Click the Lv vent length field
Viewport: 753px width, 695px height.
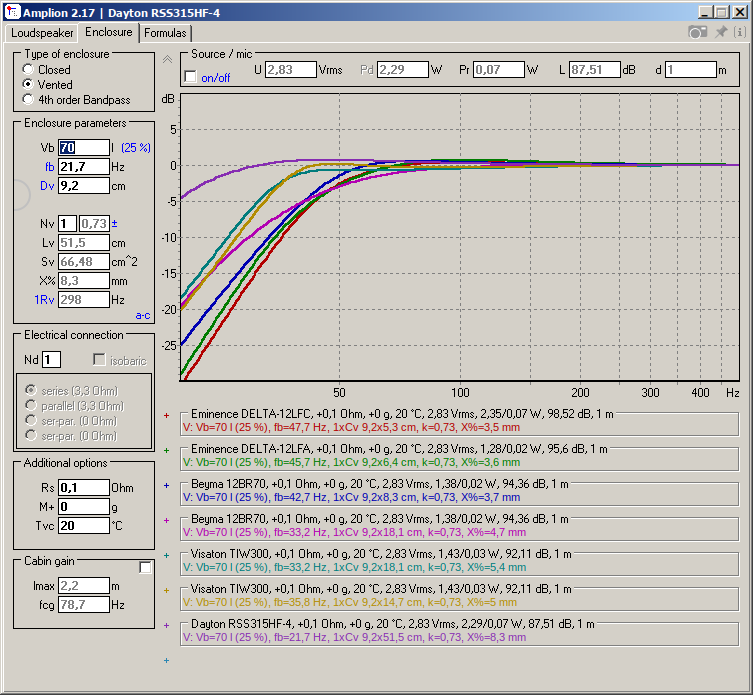tap(84, 243)
